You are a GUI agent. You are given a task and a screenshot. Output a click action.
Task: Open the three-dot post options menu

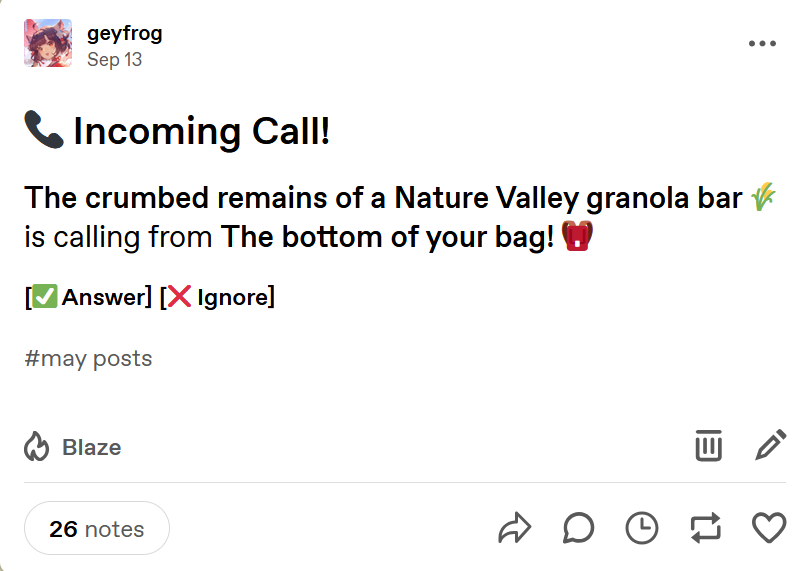tap(762, 44)
